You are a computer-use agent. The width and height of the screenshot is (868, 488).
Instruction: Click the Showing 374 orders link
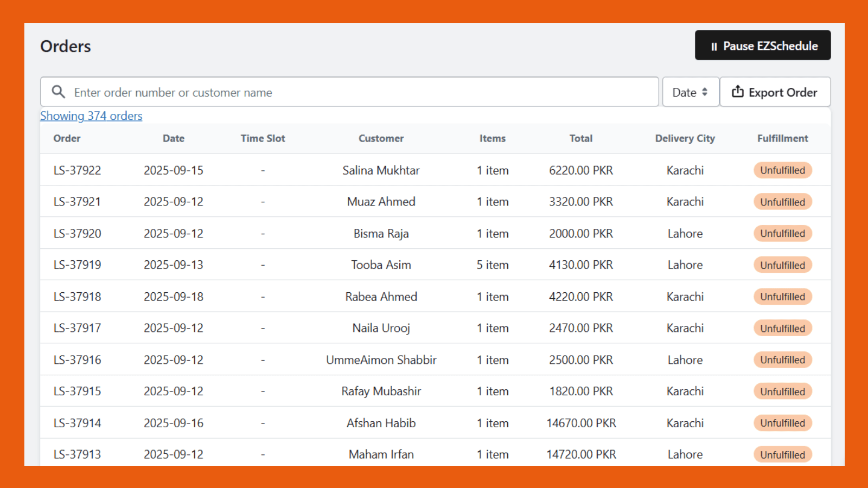tap(91, 115)
